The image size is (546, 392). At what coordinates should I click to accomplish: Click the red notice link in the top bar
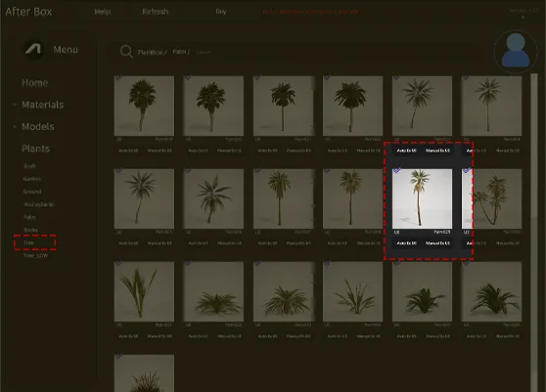pos(310,12)
